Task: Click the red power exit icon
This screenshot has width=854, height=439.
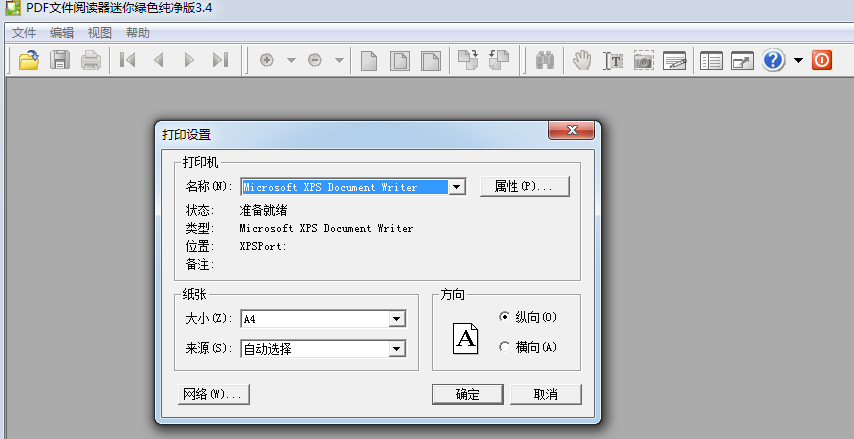Action: 822,60
